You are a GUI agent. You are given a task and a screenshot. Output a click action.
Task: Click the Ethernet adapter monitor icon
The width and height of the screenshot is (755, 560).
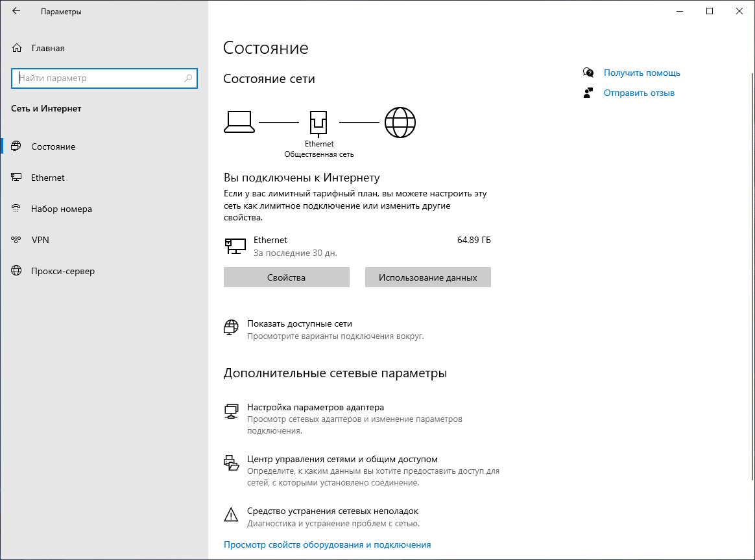coord(235,246)
